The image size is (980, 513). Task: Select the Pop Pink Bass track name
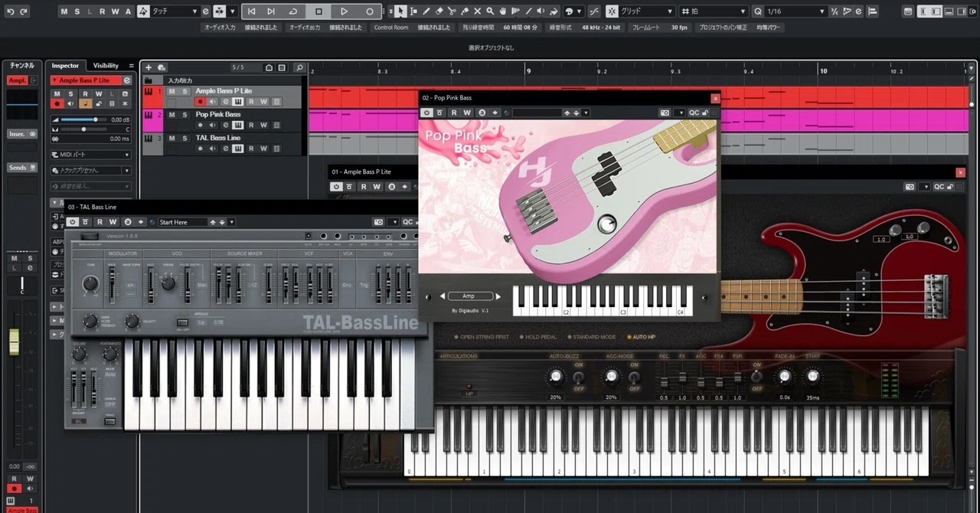[218, 114]
